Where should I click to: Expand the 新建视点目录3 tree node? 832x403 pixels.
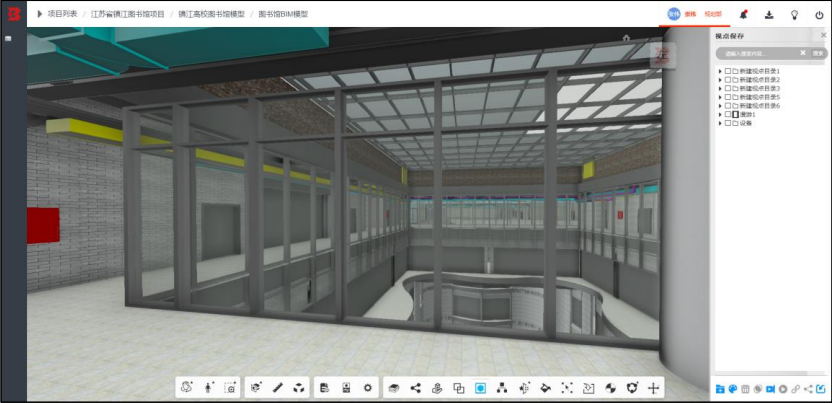[x=720, y=88]
